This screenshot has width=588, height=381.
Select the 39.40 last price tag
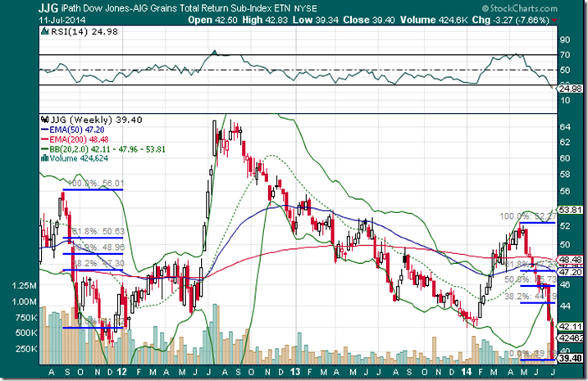click(x=571, y=359)
